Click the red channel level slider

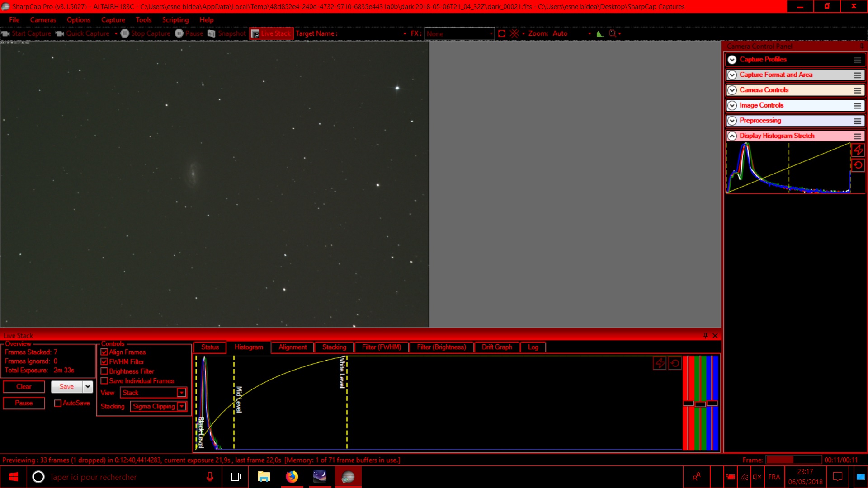pos(688,403)
